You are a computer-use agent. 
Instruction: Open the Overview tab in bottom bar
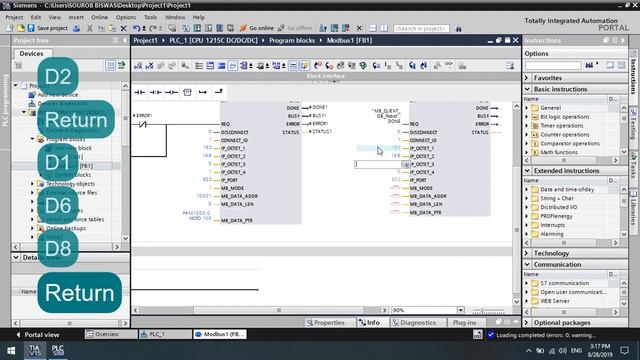point(111,334)
